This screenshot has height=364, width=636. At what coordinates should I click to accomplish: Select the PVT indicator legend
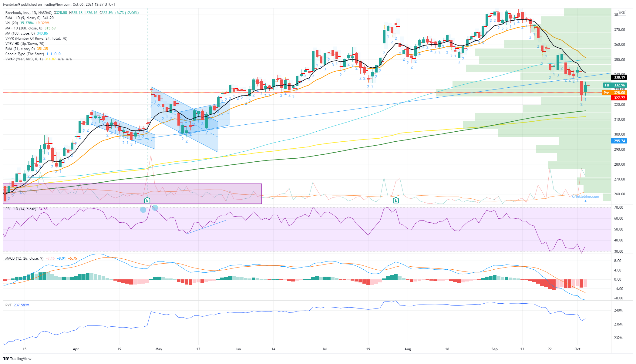(x=8, y=305)
